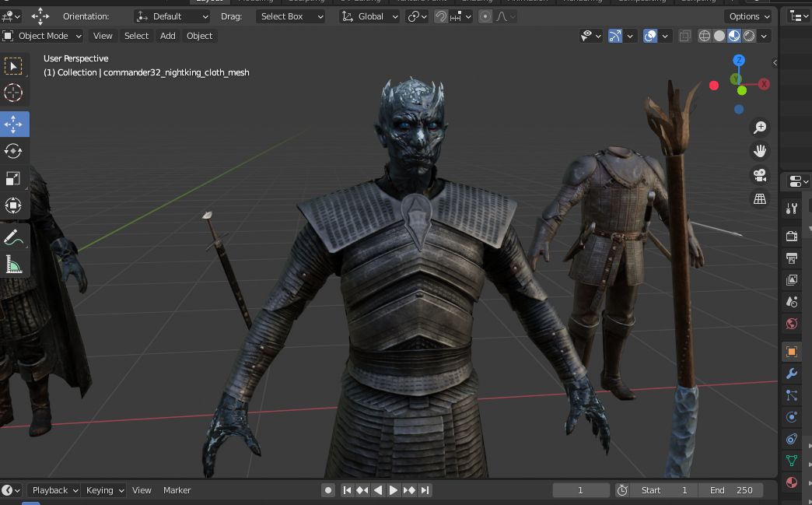Open the object visibility and selectability dropdown

tap(591, 36)
